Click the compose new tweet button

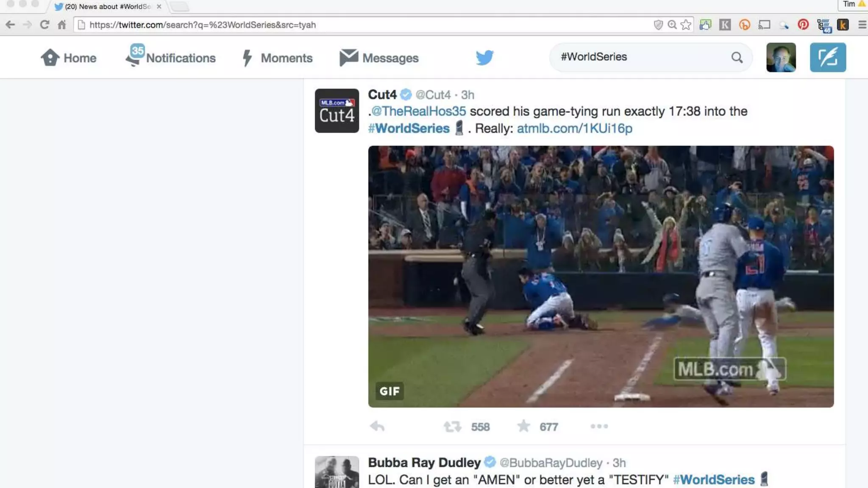(827, 57)
